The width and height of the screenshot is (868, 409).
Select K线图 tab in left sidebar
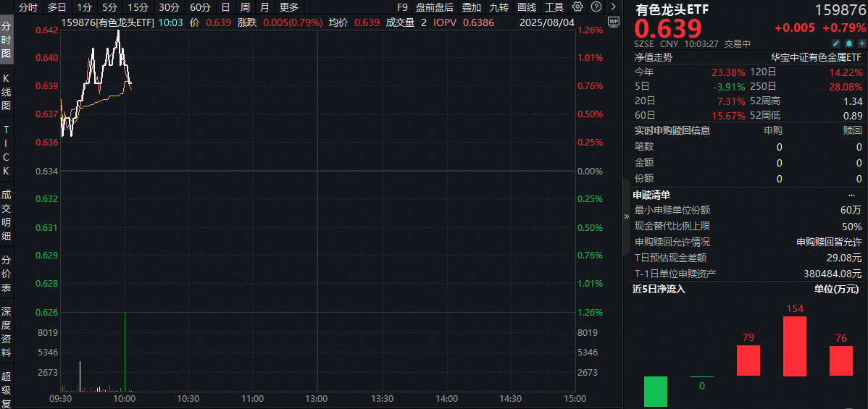pyautogui.click(x=7, y=90)
